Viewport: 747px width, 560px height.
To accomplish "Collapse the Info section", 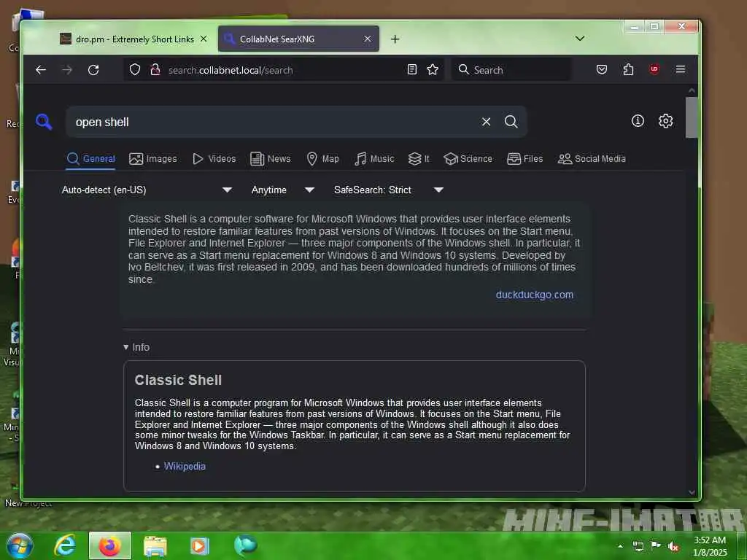I will [136, 347].
